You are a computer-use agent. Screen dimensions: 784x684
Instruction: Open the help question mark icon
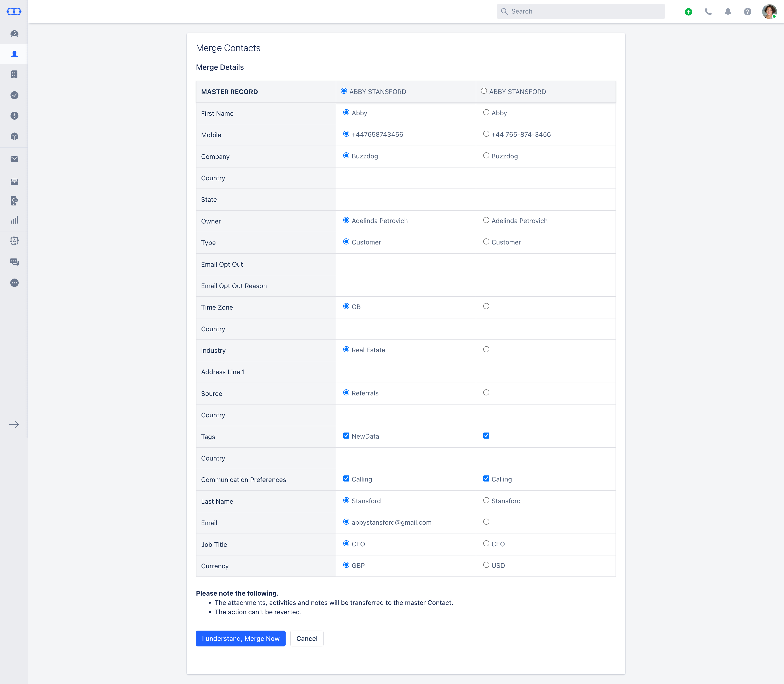click(747, 11)
